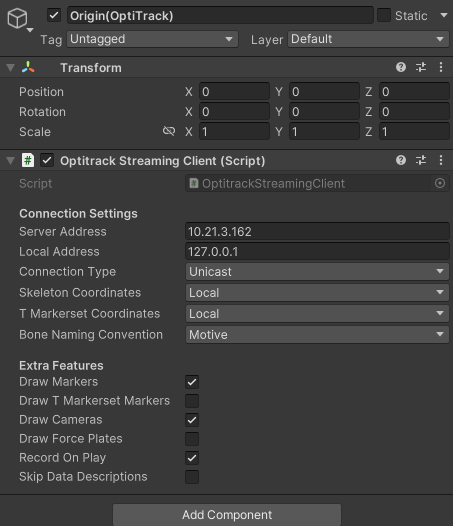The height and width of the screenshot is (526, 453).
Task: Click the OptitrackStreamingClient script asset icon
Action: coord(194,183)
